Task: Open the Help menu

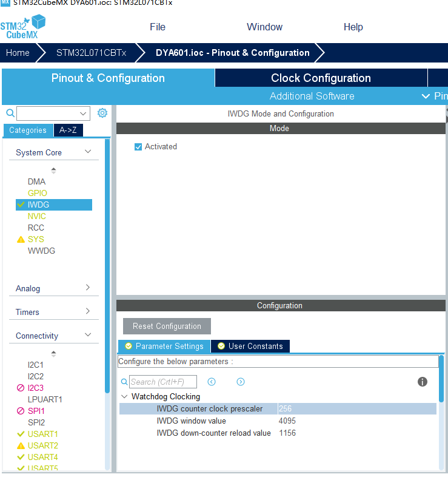Action: [x=353, y=27]
